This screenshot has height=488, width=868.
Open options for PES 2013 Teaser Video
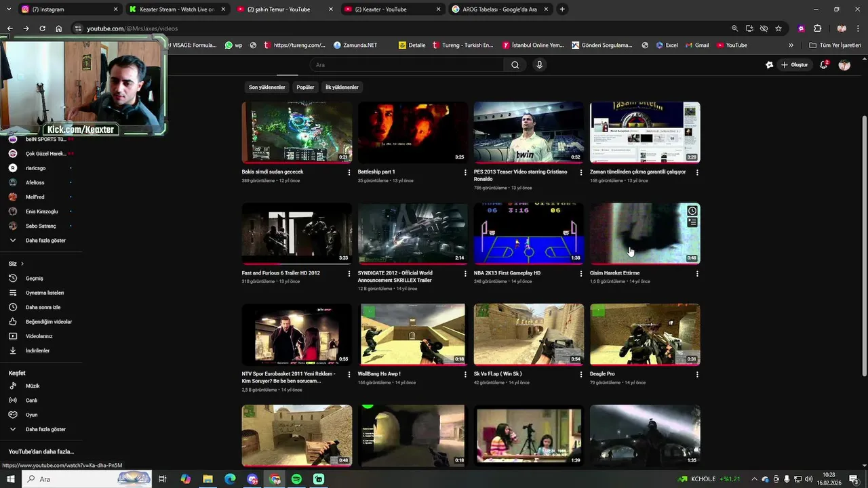click(x=581, y=172)
